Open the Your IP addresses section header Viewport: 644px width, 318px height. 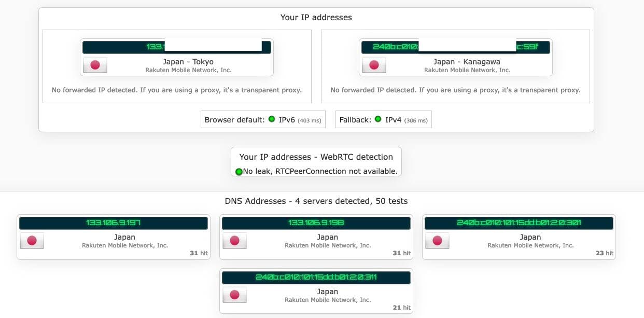[316, 17]
